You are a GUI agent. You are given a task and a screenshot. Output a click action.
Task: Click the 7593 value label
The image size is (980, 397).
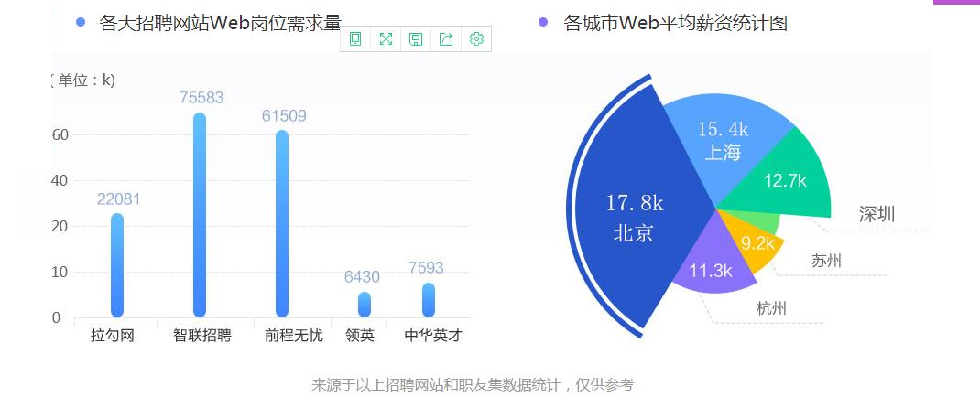[x=426, y=268]
